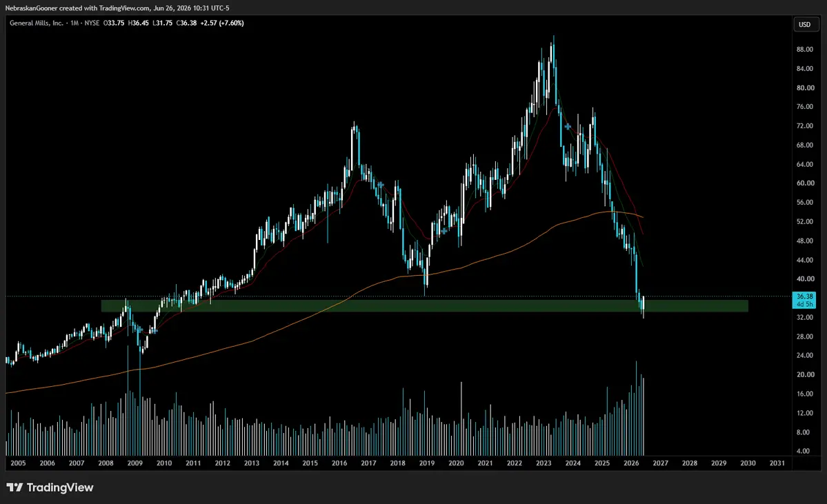Open the TradingView wordmark link at the bottom

coord(59,487)
